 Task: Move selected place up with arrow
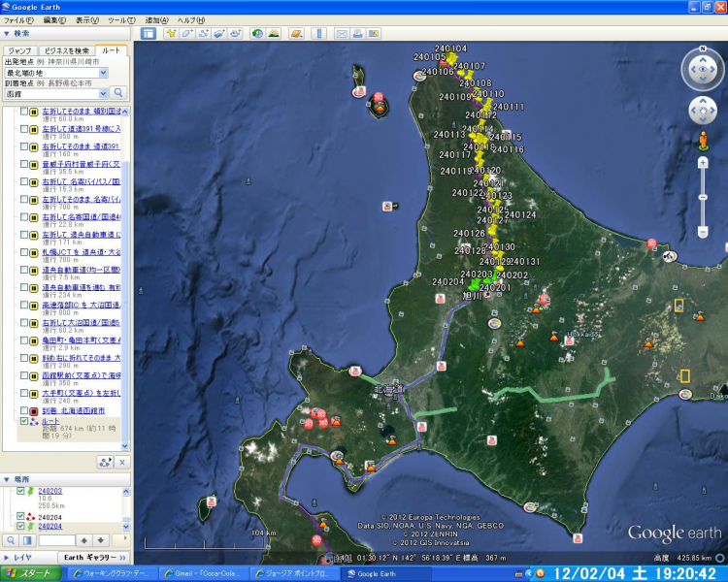click(84, 540)
